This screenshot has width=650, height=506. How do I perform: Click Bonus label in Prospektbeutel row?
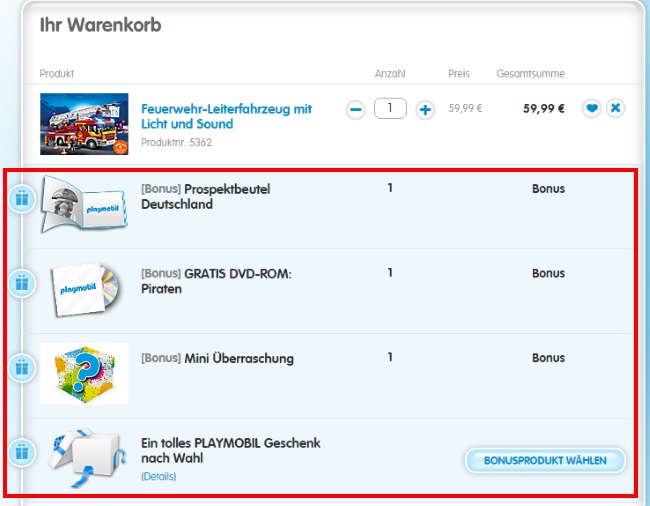(548, 189)
